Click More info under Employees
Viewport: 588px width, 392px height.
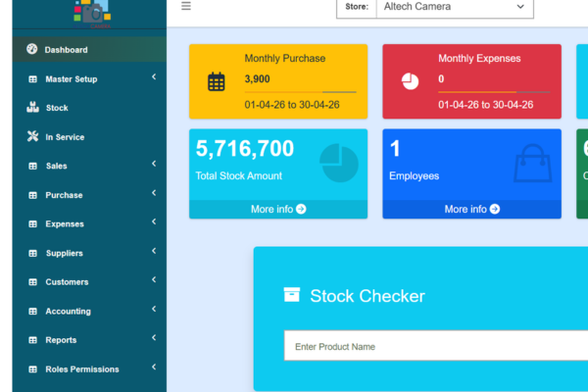coord(472,209)
